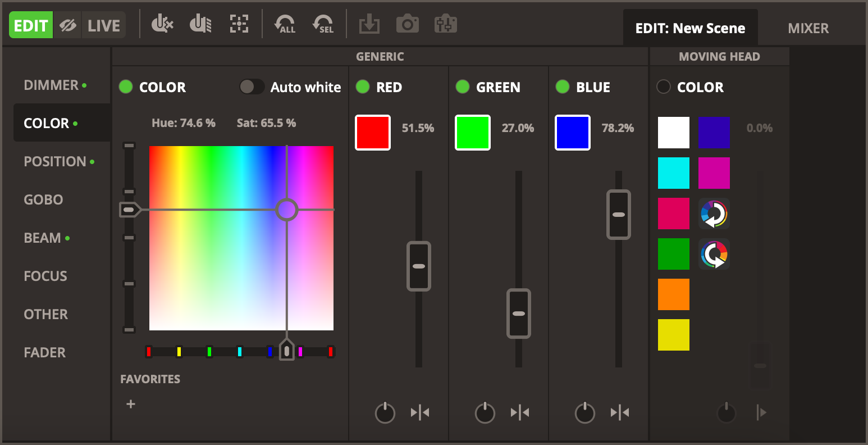This screenshot has height=445, width=868.
Task: Select the orange color preset swatch
Action: [673, 294]
